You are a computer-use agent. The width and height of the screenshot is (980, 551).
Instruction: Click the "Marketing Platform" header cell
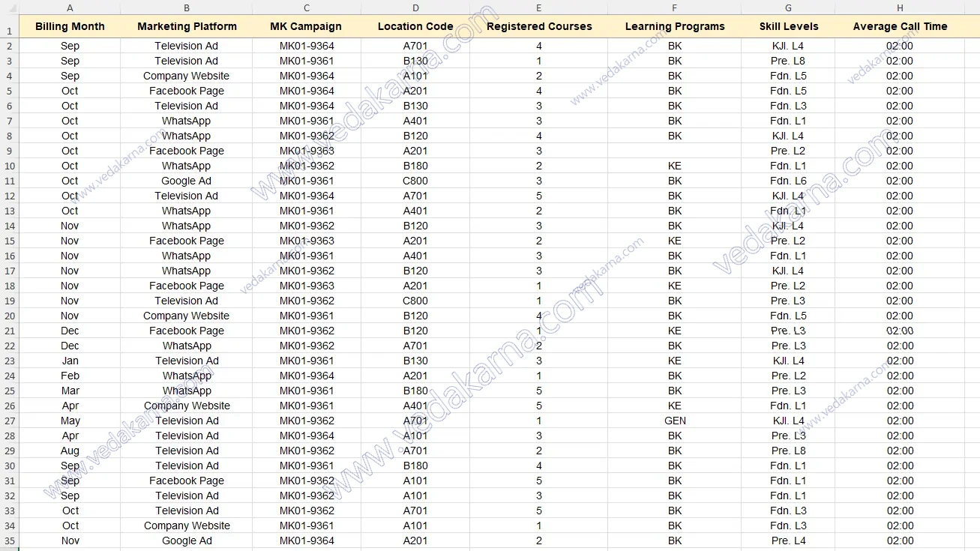pos(187,26)
